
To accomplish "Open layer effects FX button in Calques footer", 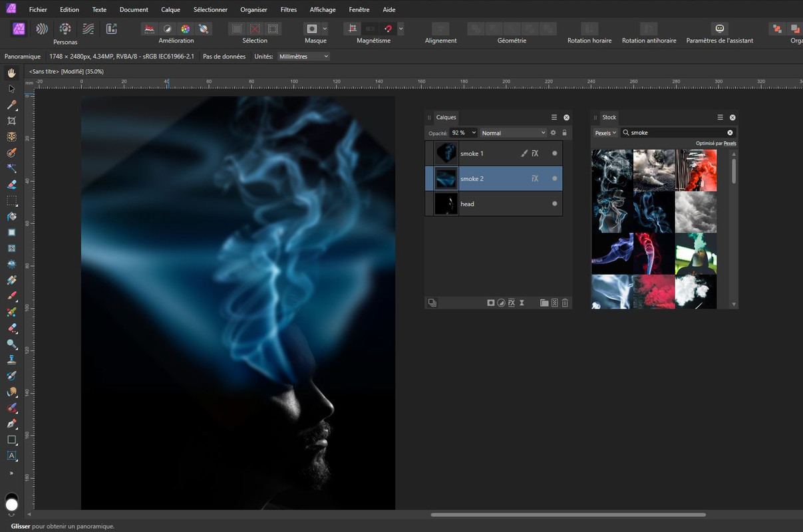I will click(512, 303).
